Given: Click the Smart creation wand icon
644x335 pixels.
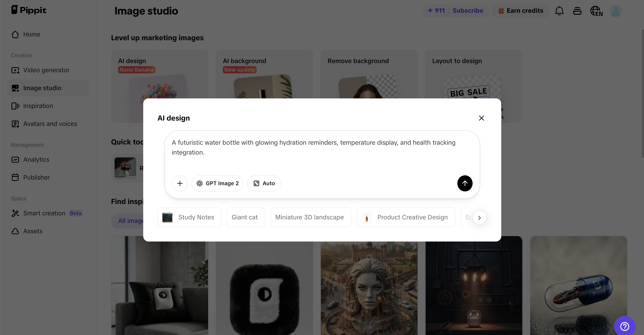Looking at the screenshot, I should coord(15,213).
